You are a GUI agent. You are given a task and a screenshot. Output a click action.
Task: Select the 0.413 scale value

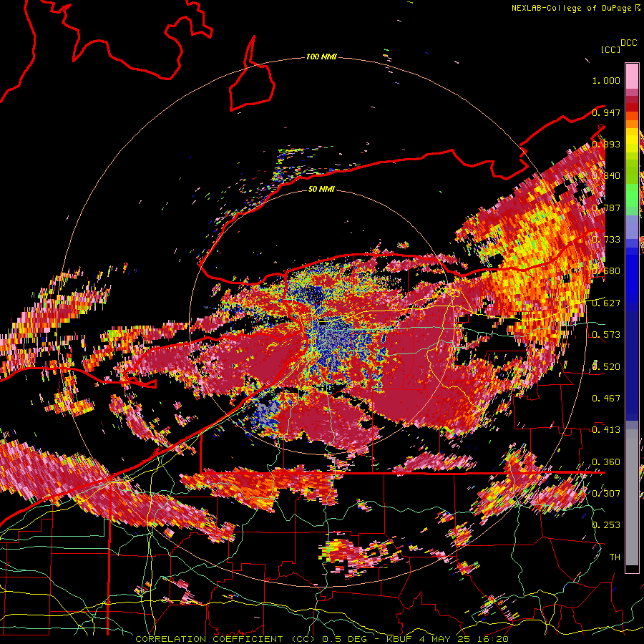[606, 430]
